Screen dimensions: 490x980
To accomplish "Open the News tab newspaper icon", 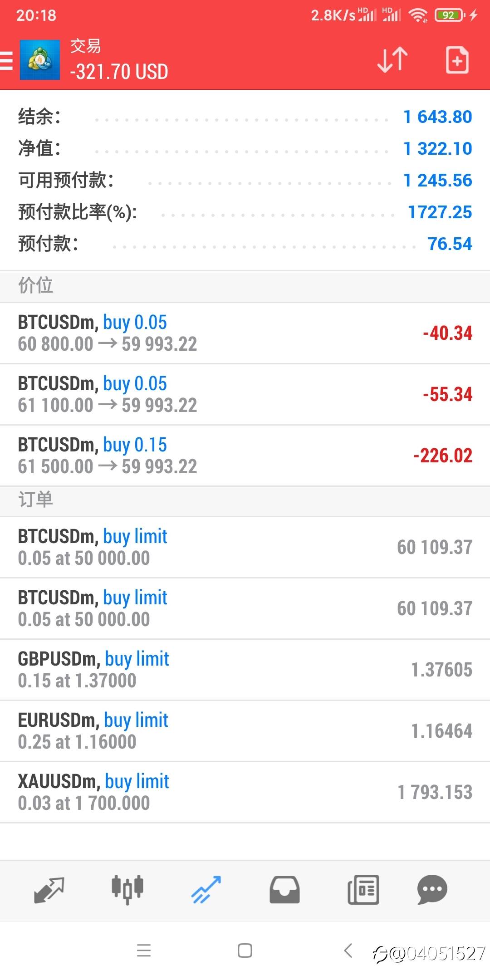I will click(x=363, y=890).
